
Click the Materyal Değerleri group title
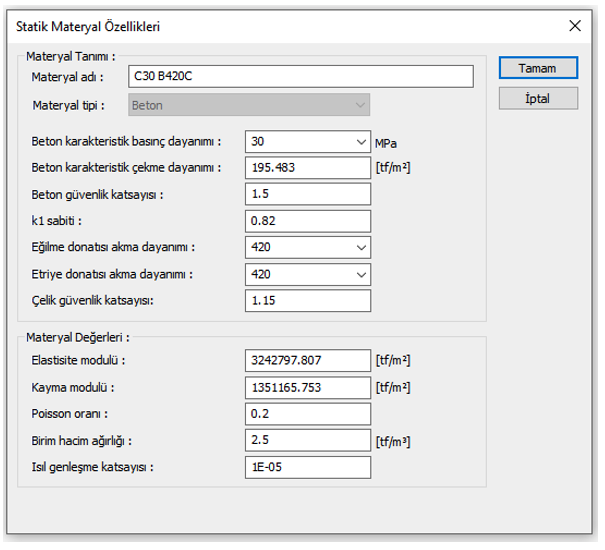[78, 338]
